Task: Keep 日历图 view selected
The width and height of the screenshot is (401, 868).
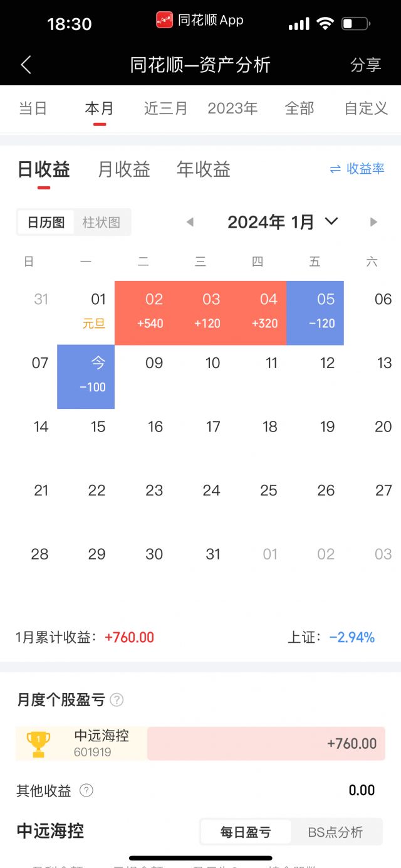Action: tap(45, 222)
